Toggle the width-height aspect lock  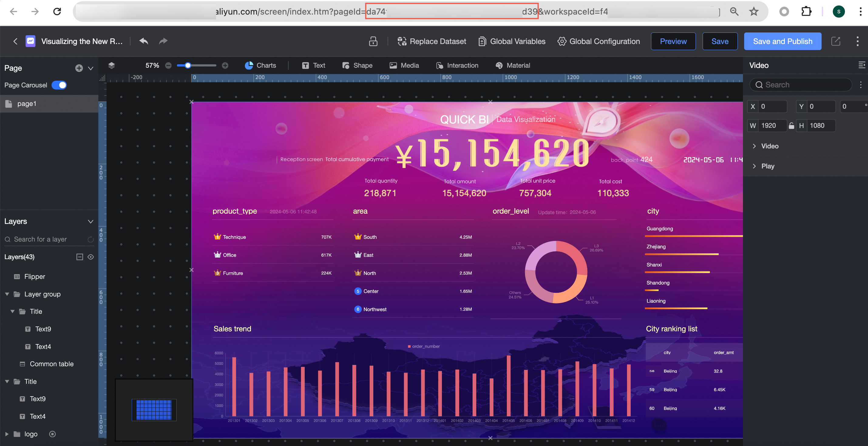(x=791, y=126)
